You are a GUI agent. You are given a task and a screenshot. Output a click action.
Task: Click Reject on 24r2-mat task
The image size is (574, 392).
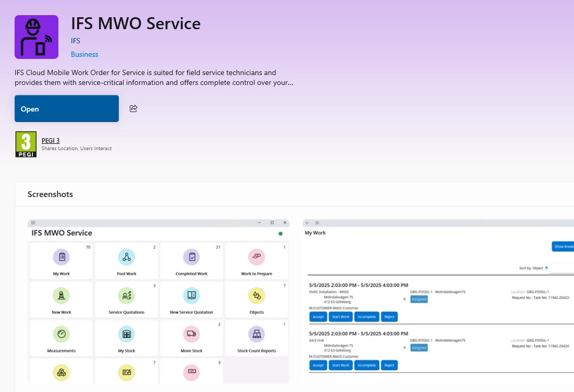(x=389, y=365)
